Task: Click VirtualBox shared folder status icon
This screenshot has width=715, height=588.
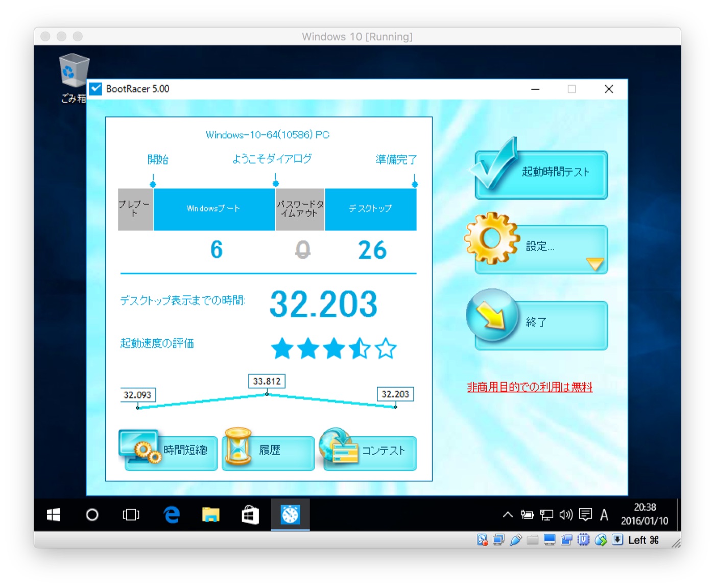Action: [533, 540]
